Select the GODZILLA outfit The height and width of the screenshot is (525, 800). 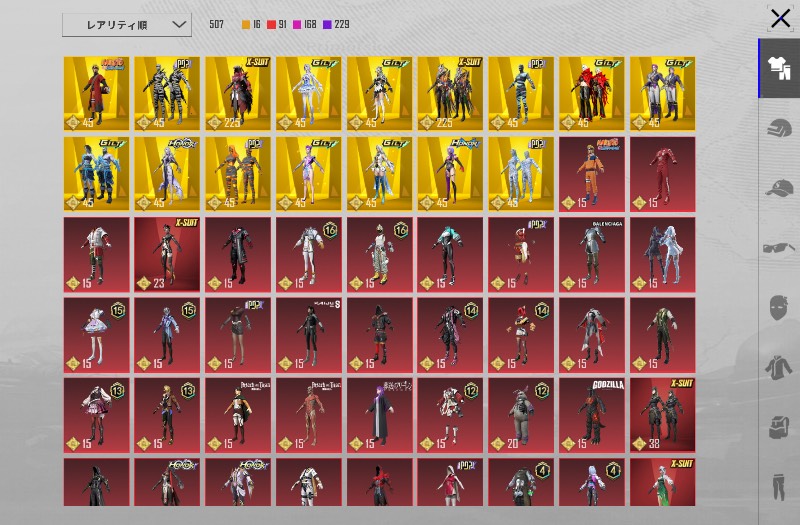coord(592,415)
